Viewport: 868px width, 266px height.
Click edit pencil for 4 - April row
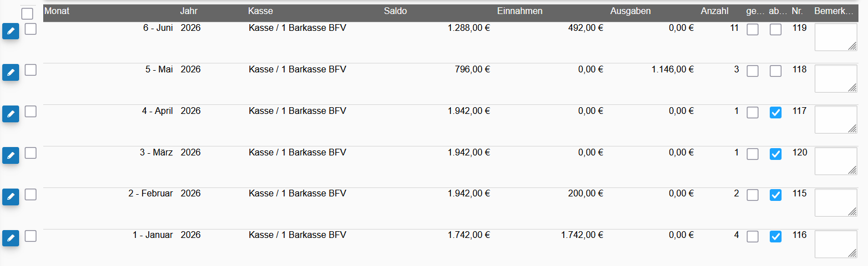[x=11, y=114]
